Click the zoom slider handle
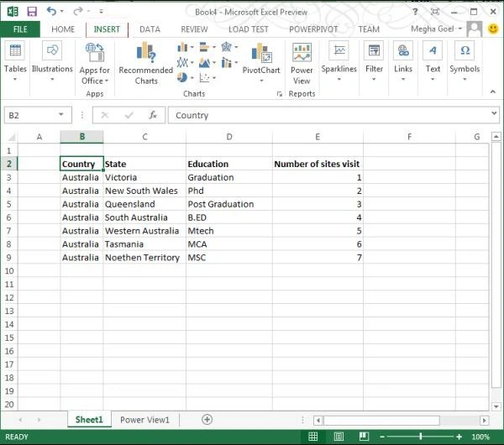The image size is (504, 445). click(421, 437)
